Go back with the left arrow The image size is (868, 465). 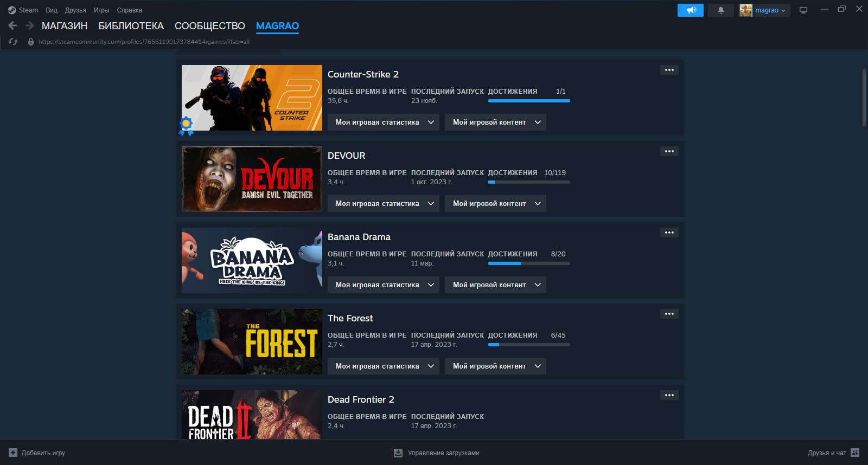point(13,25)
